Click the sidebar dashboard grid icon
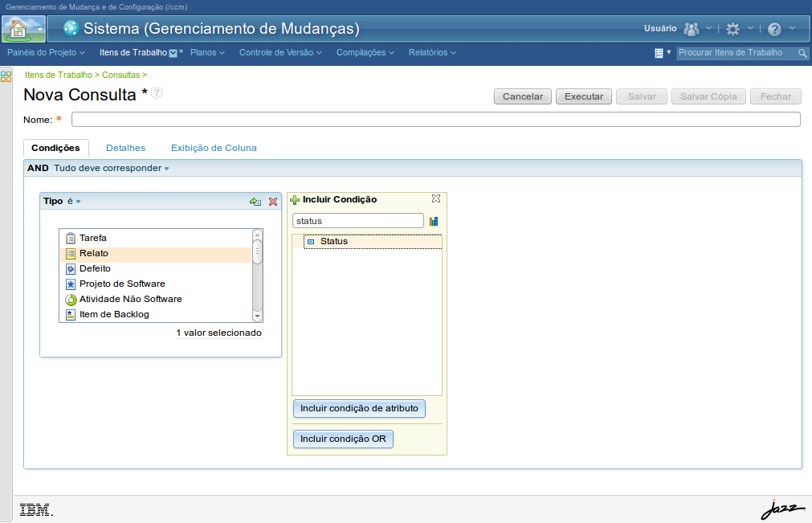812x523 pixels. [6, 76]
